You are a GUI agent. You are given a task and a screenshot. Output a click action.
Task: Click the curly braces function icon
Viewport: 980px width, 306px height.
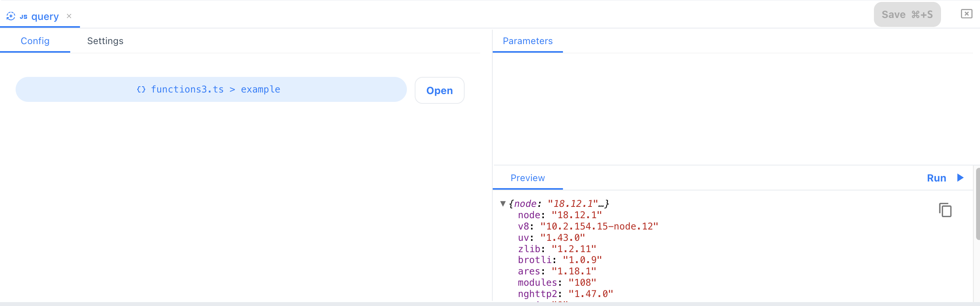141,90
